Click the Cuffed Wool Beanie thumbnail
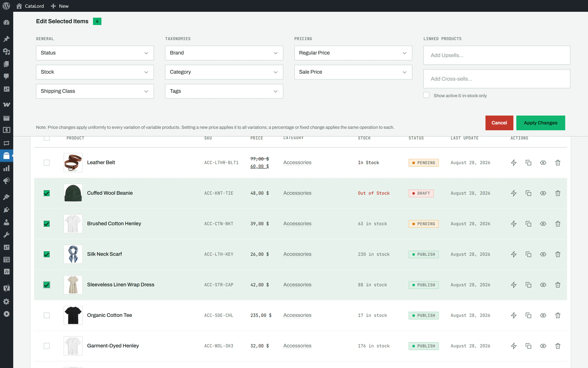This screenshot has width=588, height=368. (73, 193)
